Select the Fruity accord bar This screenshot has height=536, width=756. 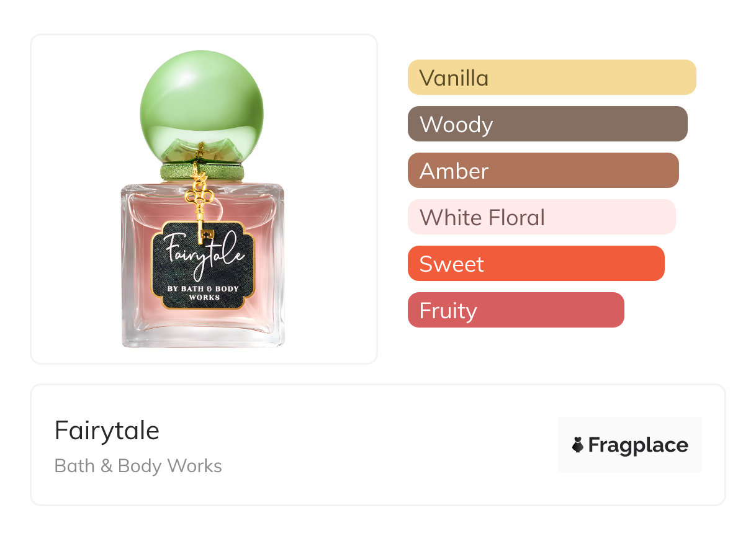pyautogui.click(x=515, y=310)
